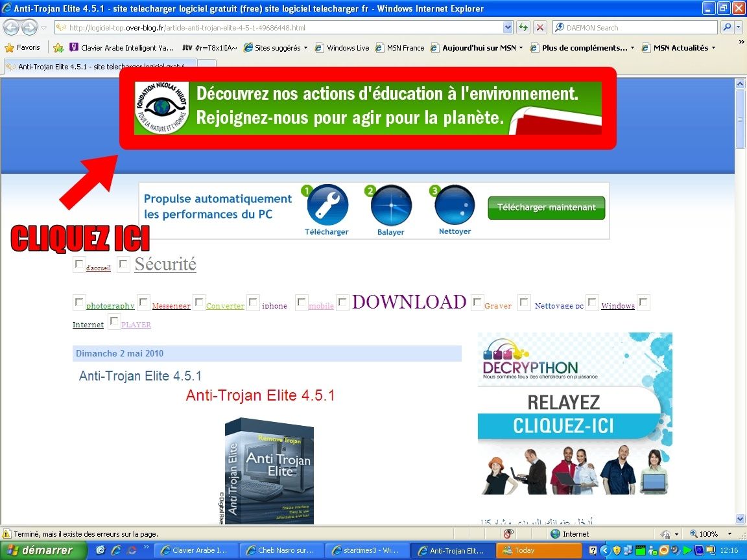
Task: Open the Clavier Arabe Intelligent favorite
Action: click(x=121, y=47)
